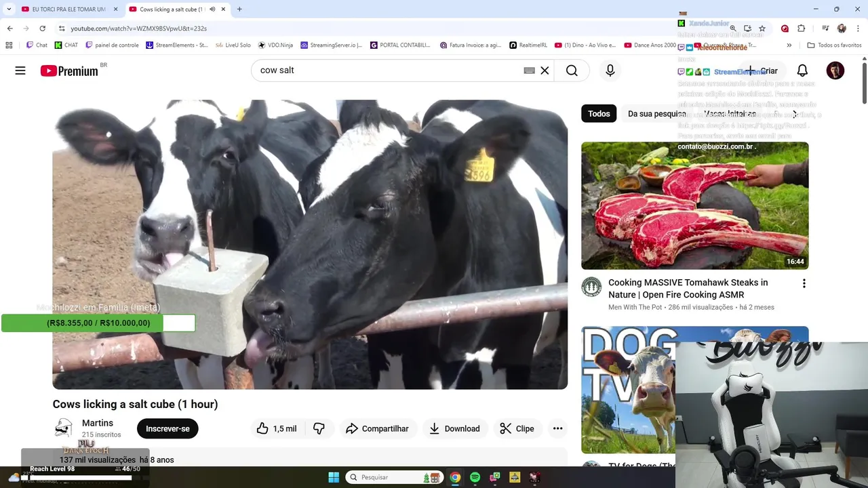Open the StreamingServer.io bookmark
Viewport: 868px width, 488px height.
(332, 45)
